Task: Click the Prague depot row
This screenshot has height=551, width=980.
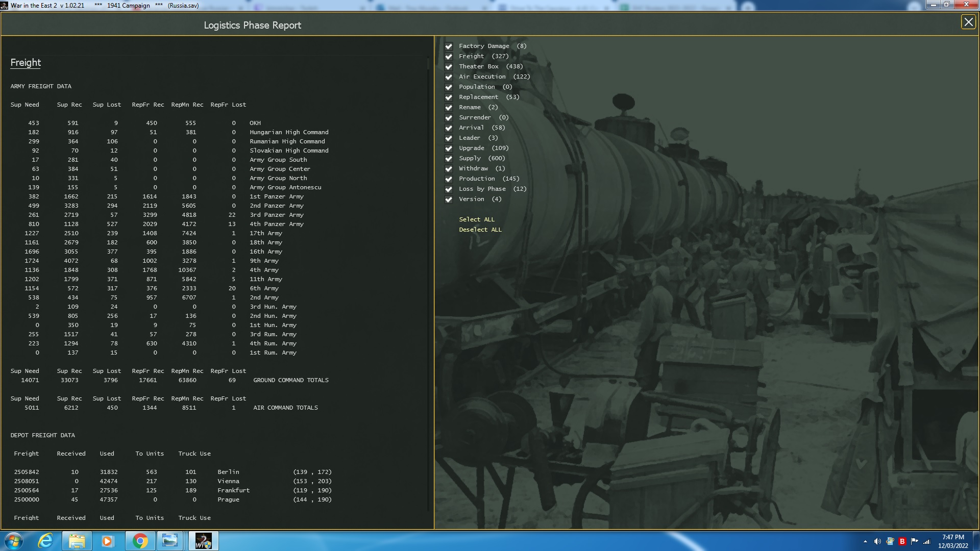Action: click(x=173, y=499)
